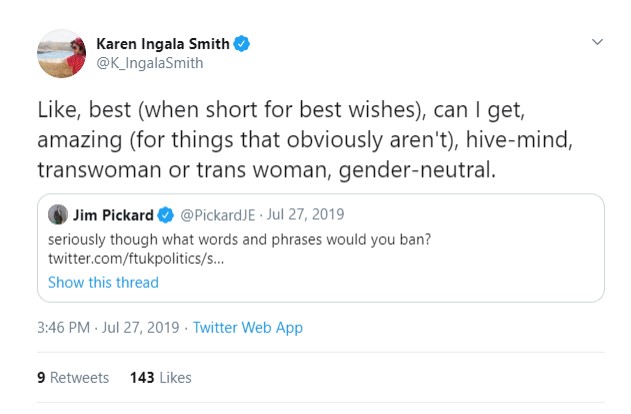Screen dimensions: 631x414
Task: Open the tweet options chevron menu
Action: pos(598,43)
